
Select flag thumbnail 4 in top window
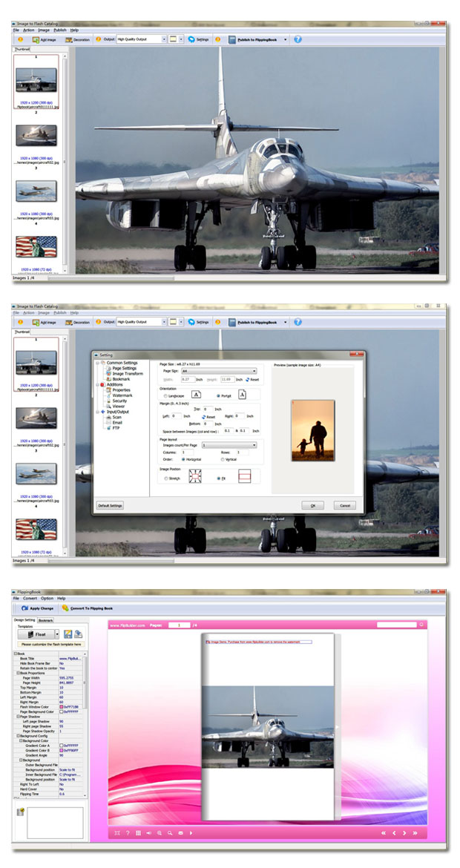pyautogui.click(x=36, y=246)
